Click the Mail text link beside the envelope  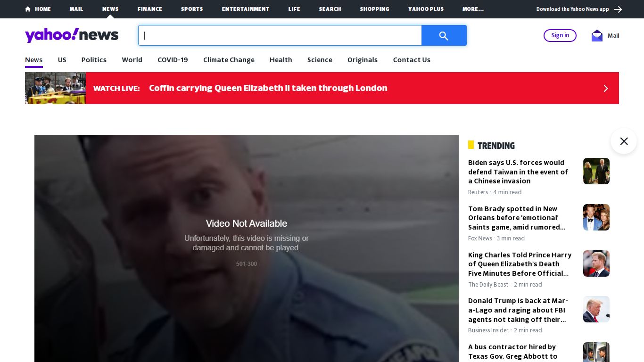point(613,35)
